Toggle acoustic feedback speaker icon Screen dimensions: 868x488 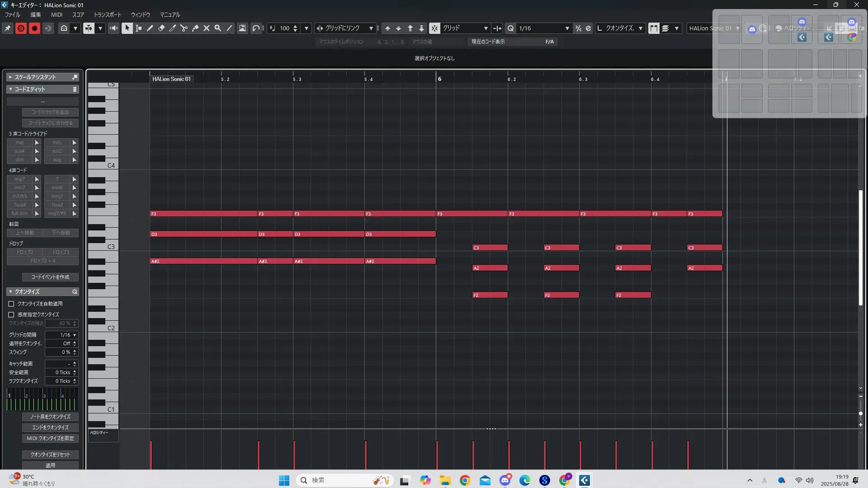tap(113, 28)
